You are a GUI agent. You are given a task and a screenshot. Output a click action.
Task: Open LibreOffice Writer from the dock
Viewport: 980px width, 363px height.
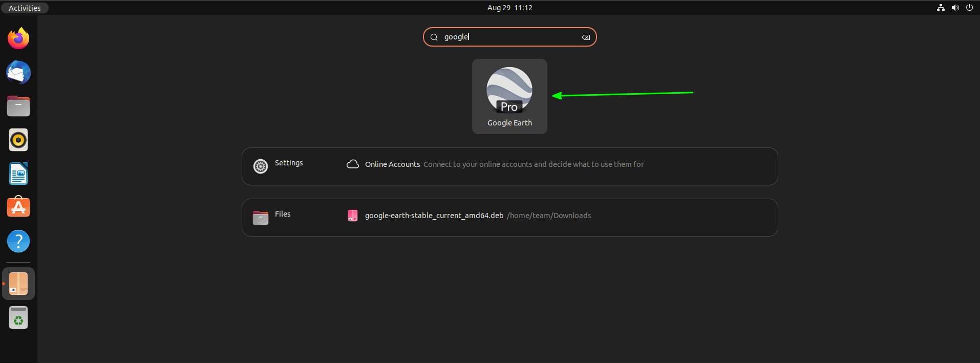pos(18,174)
